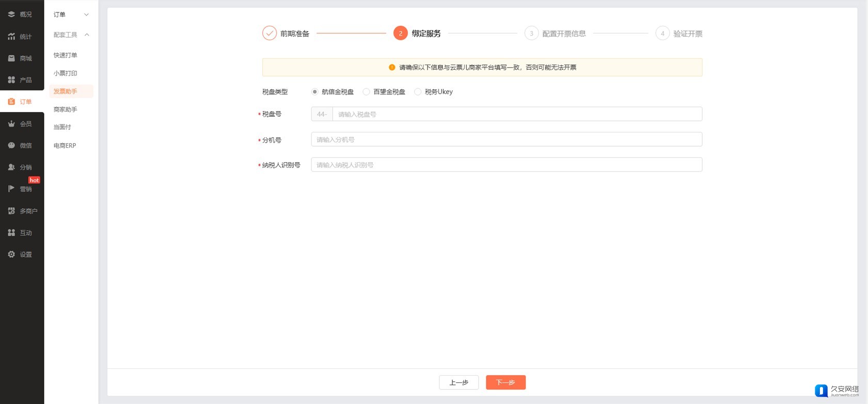Open 快速打单 menu item

pos(66,55)
